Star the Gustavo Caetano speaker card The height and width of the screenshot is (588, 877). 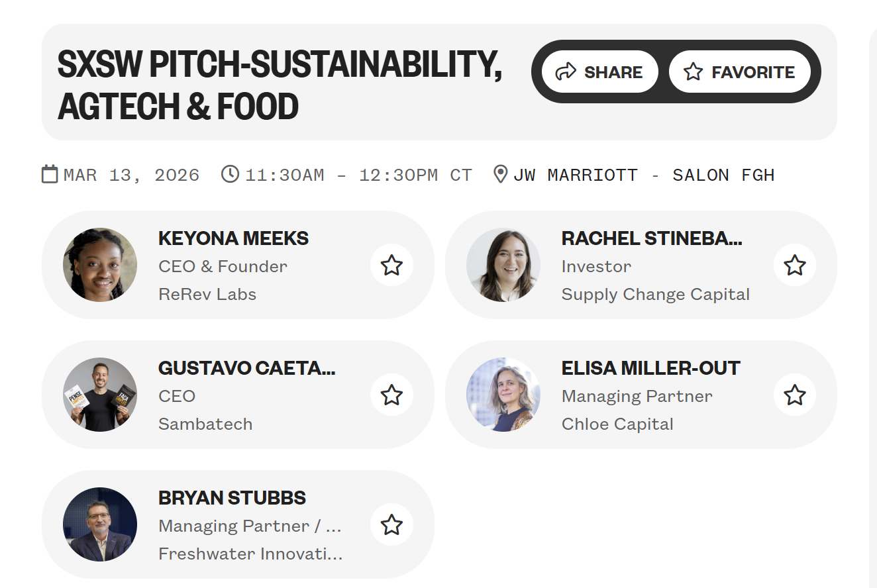click(391, 395)
